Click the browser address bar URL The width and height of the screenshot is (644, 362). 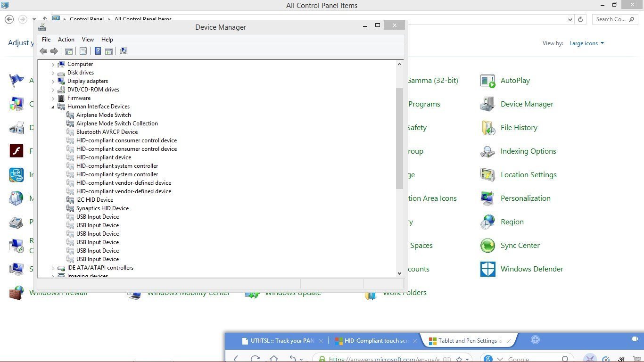pyautogui.click(x=384, y=359)
